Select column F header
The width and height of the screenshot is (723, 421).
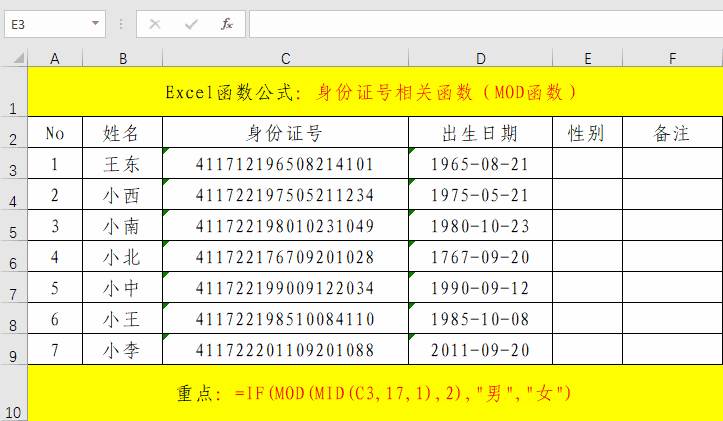673,59
